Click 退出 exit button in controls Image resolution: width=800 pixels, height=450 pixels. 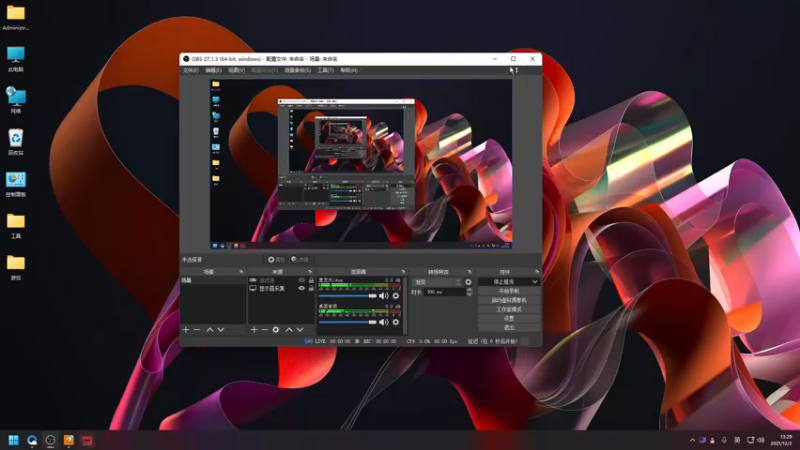pos(509,328)
